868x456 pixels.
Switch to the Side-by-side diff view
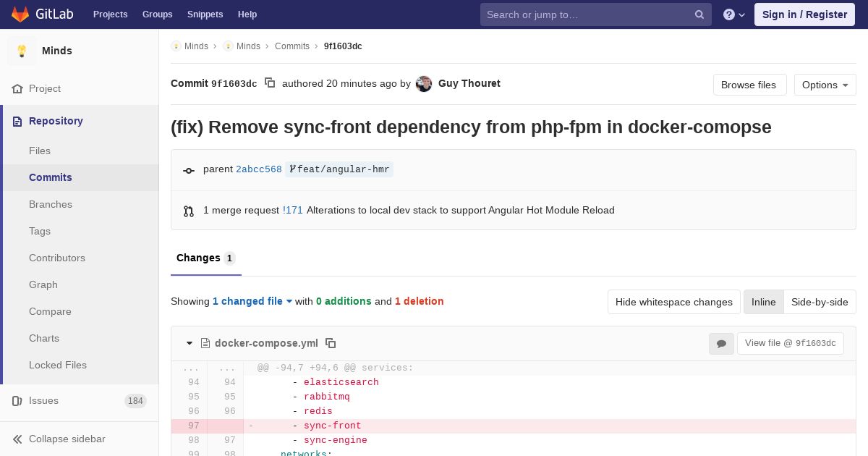click(x=820, y=302)
